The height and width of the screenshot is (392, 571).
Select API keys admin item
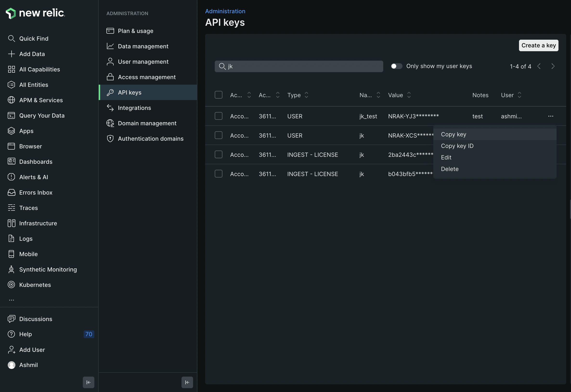coord(148,92)
